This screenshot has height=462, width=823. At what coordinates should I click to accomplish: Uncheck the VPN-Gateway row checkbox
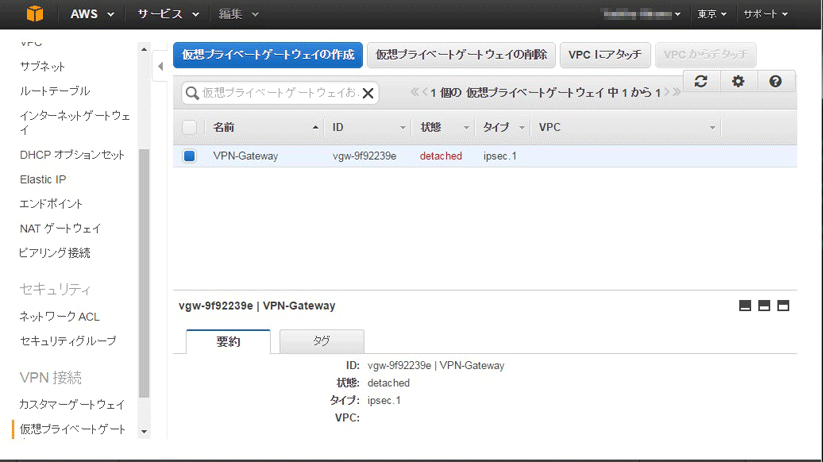190,156
